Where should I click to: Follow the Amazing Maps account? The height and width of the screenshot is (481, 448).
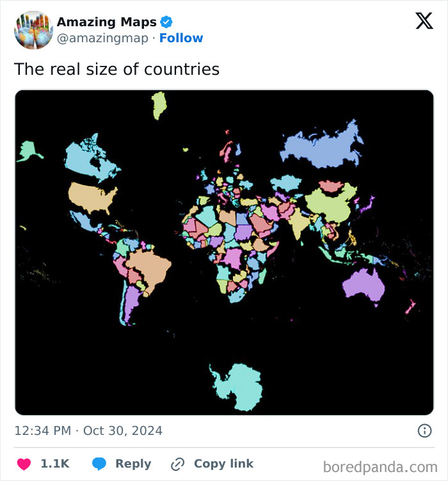[x=181, y=38]
